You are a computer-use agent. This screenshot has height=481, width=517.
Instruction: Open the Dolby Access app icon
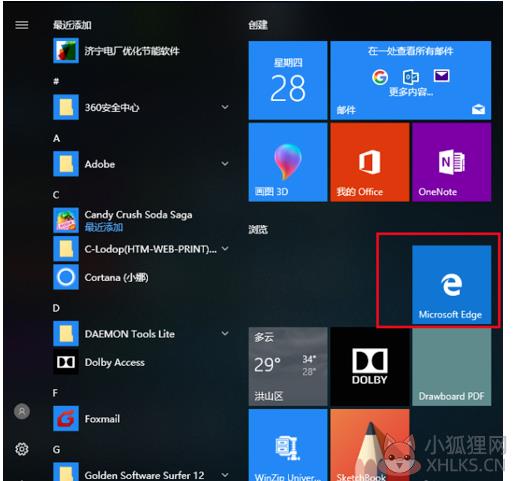click(x=66, y=362)
